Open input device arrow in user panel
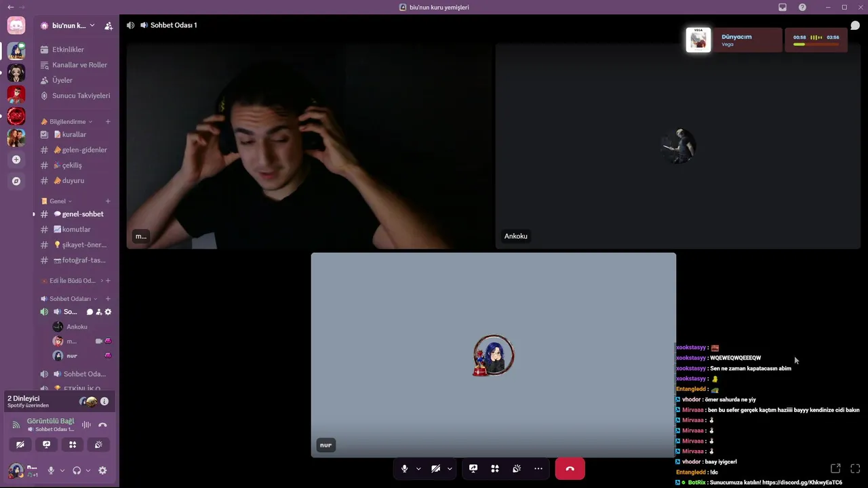Screen dimensions: 868x488 (62, 470)
